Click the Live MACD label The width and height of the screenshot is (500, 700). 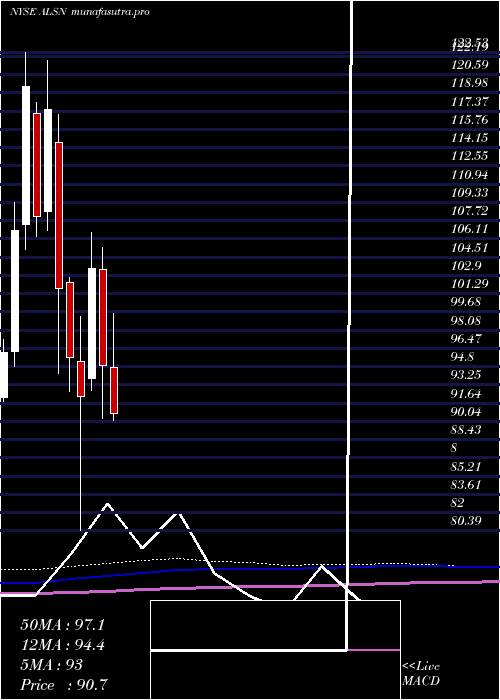(x=421, y=674)
